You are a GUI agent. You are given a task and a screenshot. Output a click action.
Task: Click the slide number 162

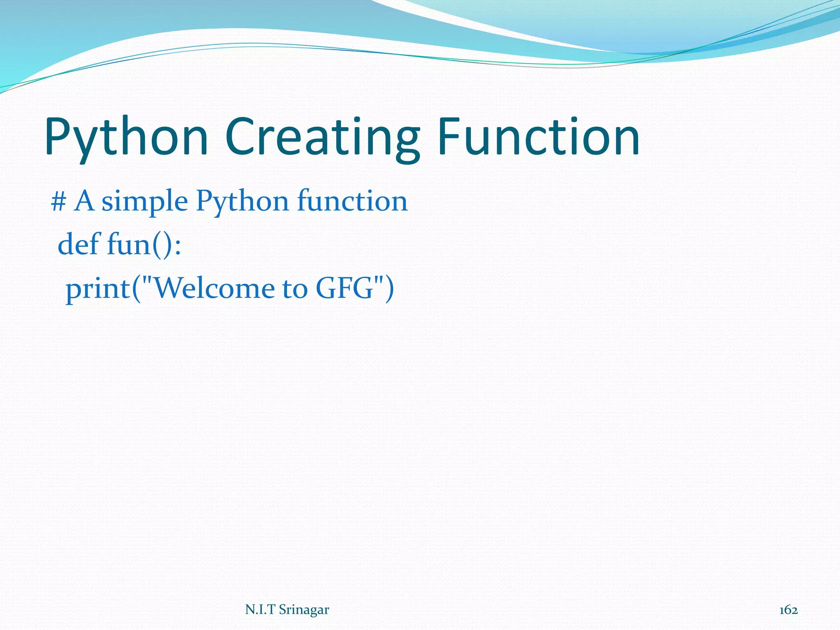[788, 610]
